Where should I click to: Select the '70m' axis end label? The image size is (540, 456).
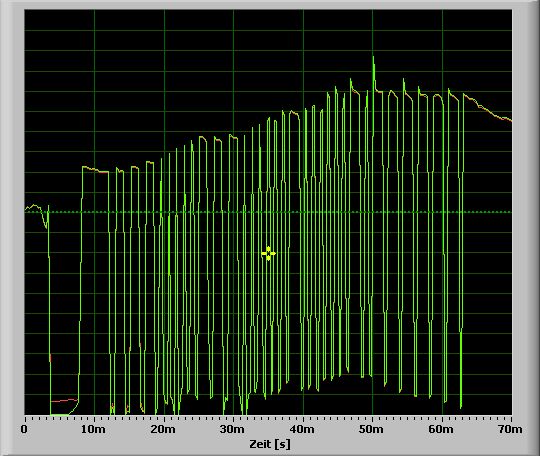(510, 429)
